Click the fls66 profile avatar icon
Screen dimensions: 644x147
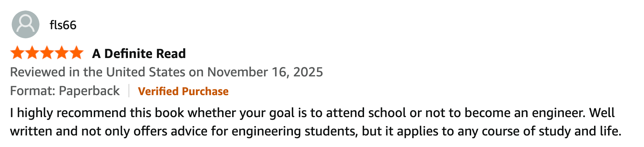pos(25,24)
